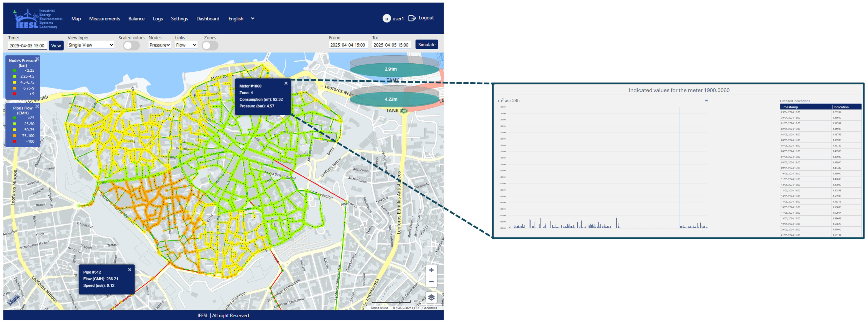Select the row 10/05/2024 15:00
Viewport: 868px width, 323px height.
(x=820, y=174)
